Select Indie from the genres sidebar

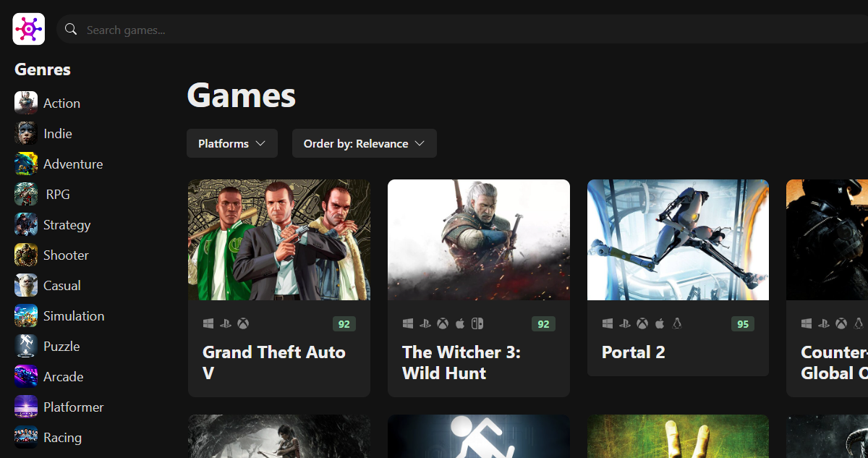point(58,133)
